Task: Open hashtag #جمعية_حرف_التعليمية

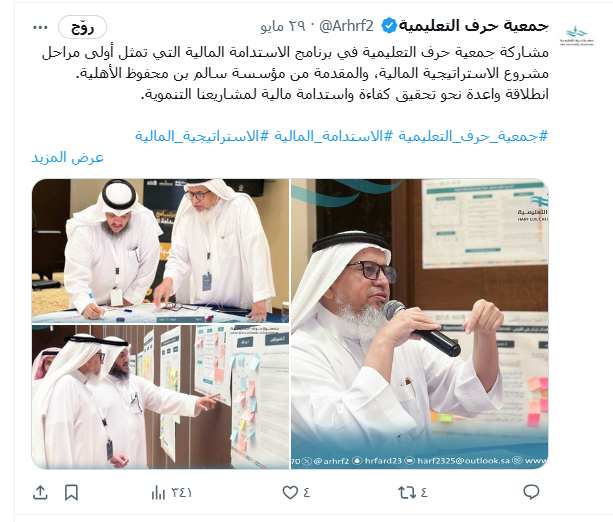Action: [x=473, y=136]
